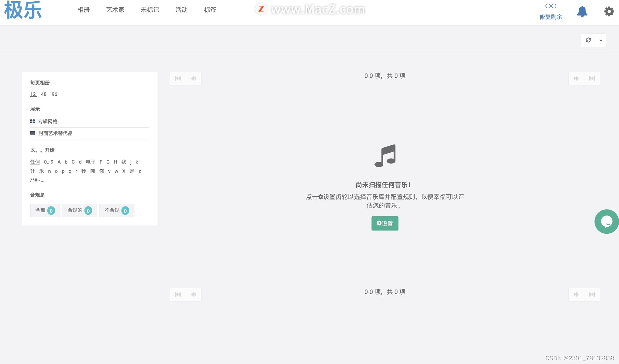Filter by 0...9 starting character
Image resolution: width=619 pixels, height=364 pixels.
coord(49,162)
